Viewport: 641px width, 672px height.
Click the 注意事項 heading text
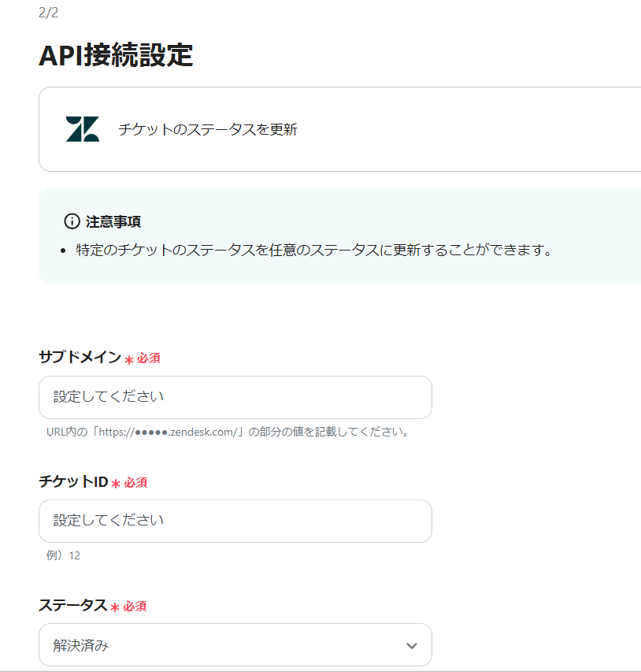coord(113,221)
